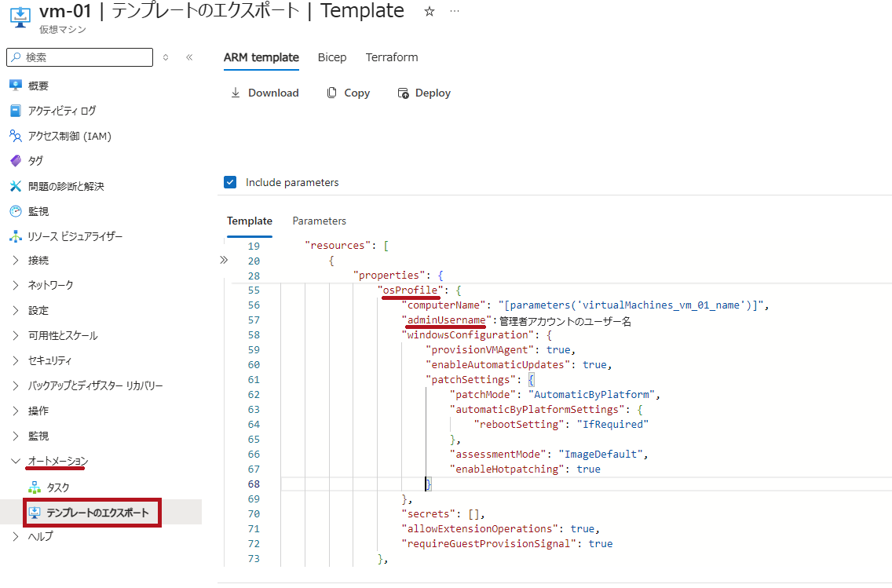Open アクティビティ ログ page
Viewport: 892px width, 588px height.
[x=62, y=111]
